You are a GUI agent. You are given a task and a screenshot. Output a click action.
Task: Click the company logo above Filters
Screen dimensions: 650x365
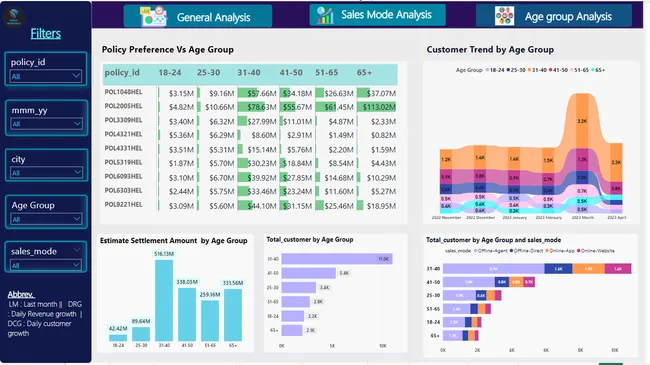click(x=14, y=17)
